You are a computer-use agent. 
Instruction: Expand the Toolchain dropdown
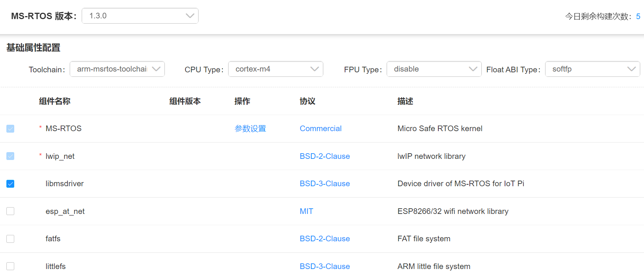[117, 69]
